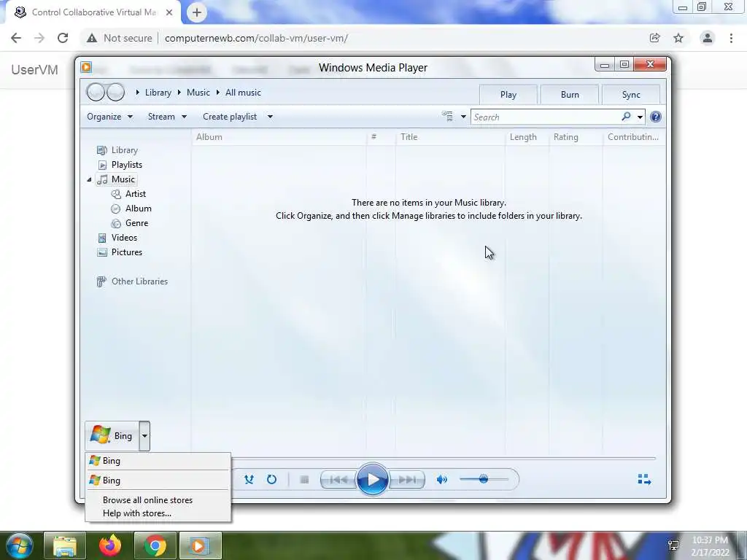Open the Organize menu

point(109,117)
